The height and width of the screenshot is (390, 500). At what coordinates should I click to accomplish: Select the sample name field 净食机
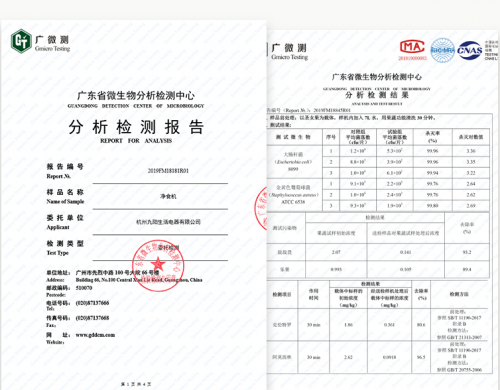(x=168, y=196)
